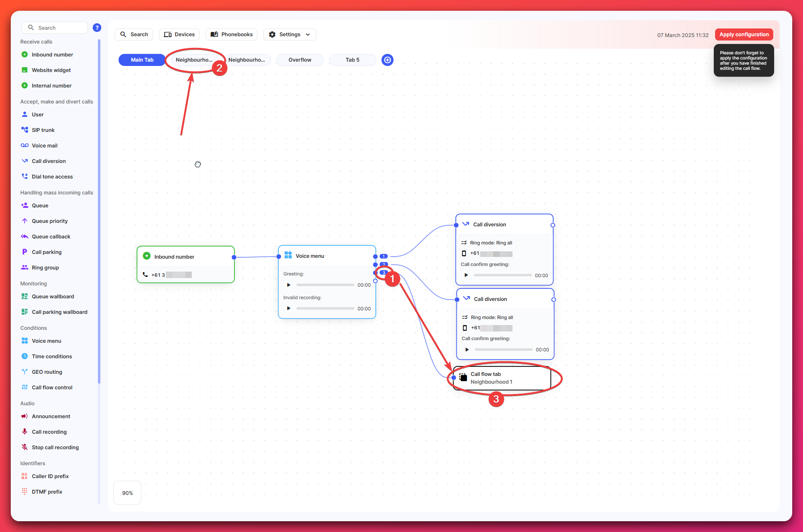Open the Settings dropdown menu
The image size is (803, 532).
tap(290, 34)
